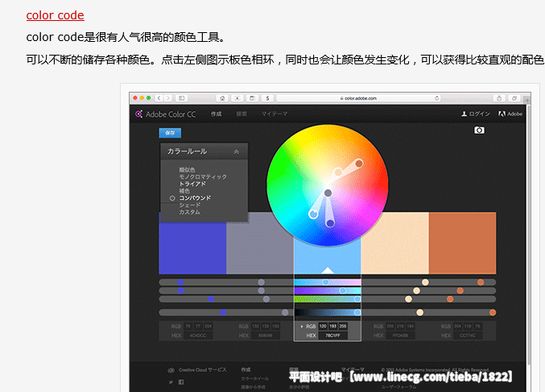The image size is (545, 392).
Task: Choose the モノクロマティック color rule
Action: pos(203,176)
